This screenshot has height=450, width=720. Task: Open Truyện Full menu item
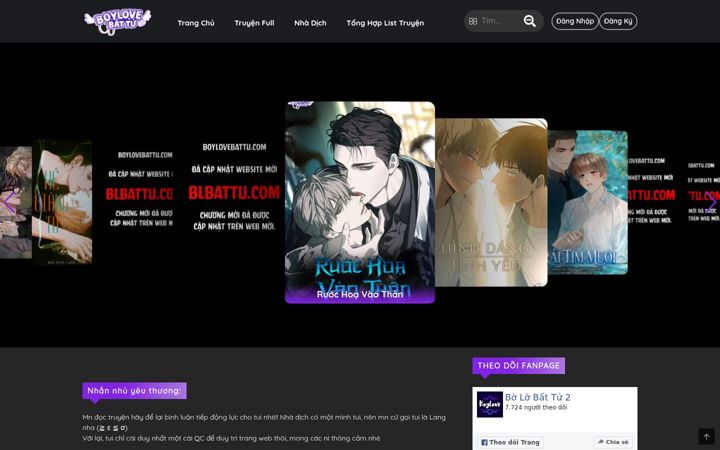pyautogui.click(x=254, y=23)
